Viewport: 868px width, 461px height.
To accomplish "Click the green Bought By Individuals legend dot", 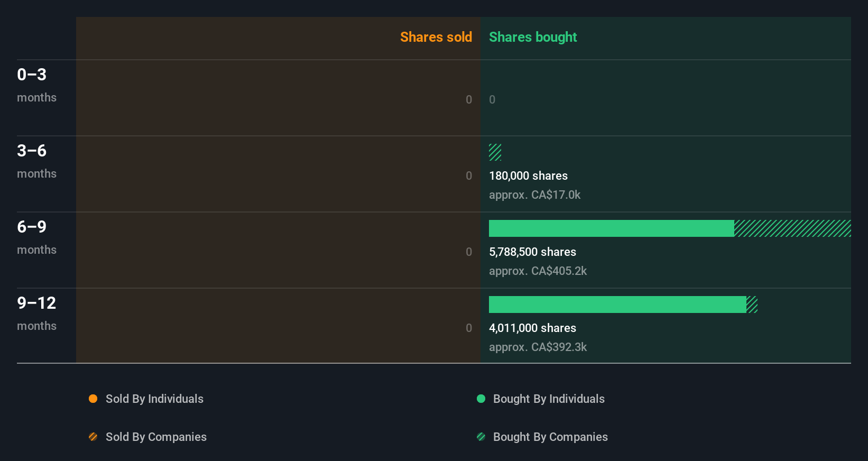I will coord(481,399).
